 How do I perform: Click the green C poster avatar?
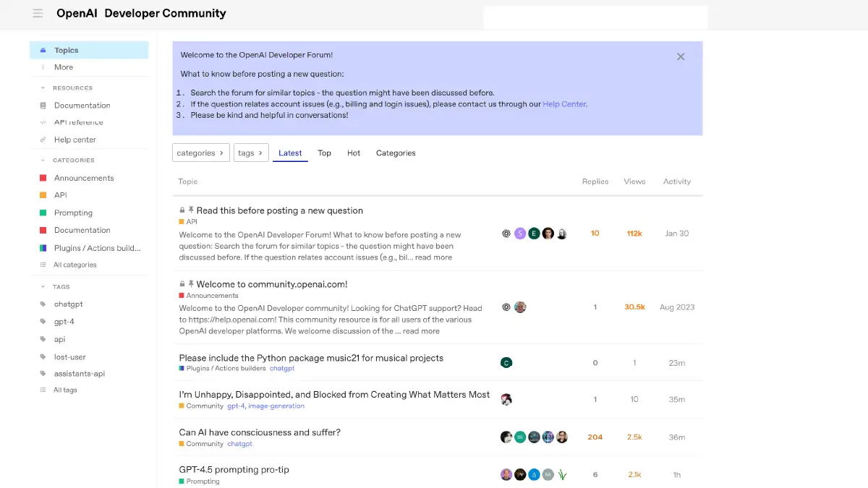506,363
